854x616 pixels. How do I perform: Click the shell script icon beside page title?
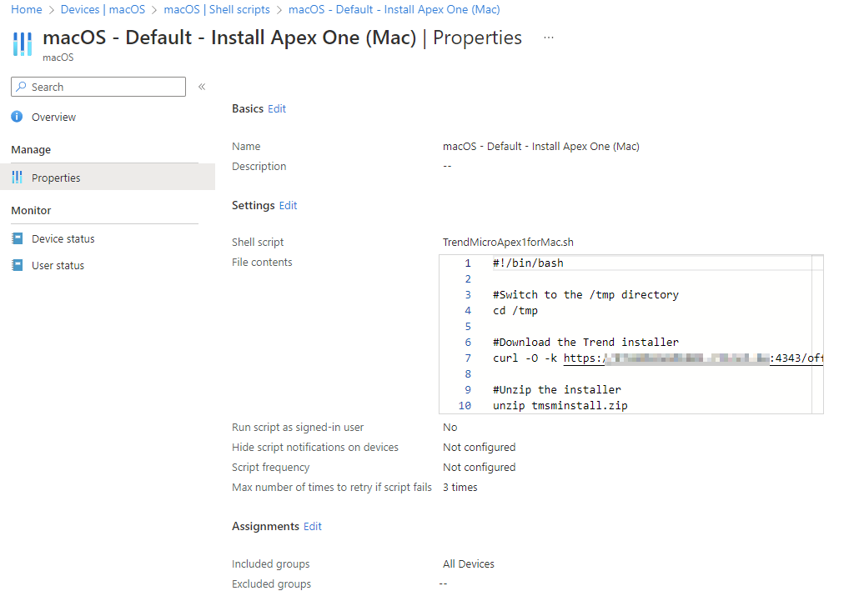click(23, 43)
